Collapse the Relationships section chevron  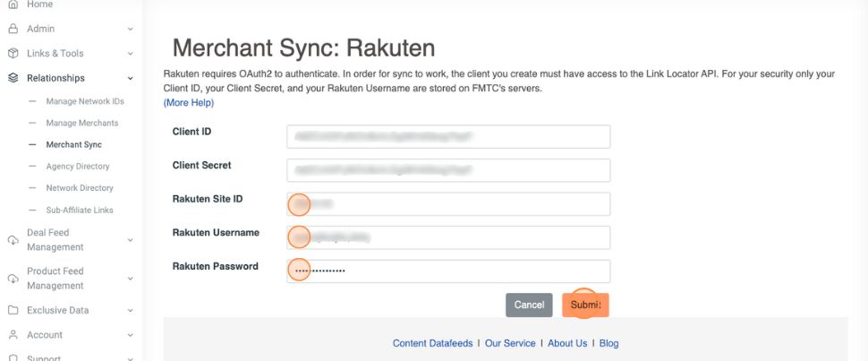130,78
